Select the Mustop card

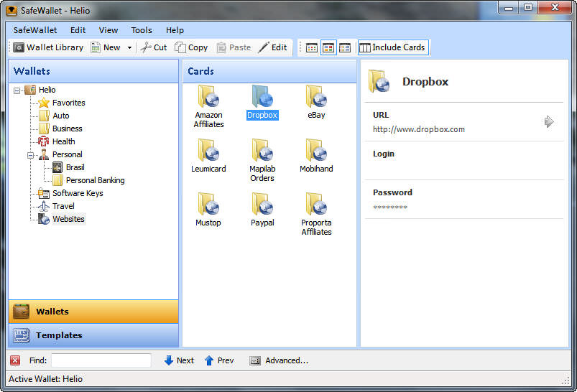pos(208,209)
